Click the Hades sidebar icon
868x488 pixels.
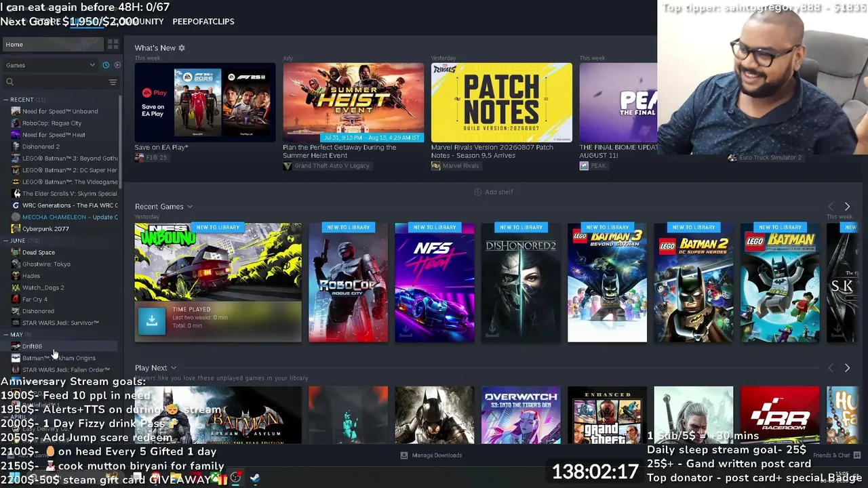[x=16, y=276]
